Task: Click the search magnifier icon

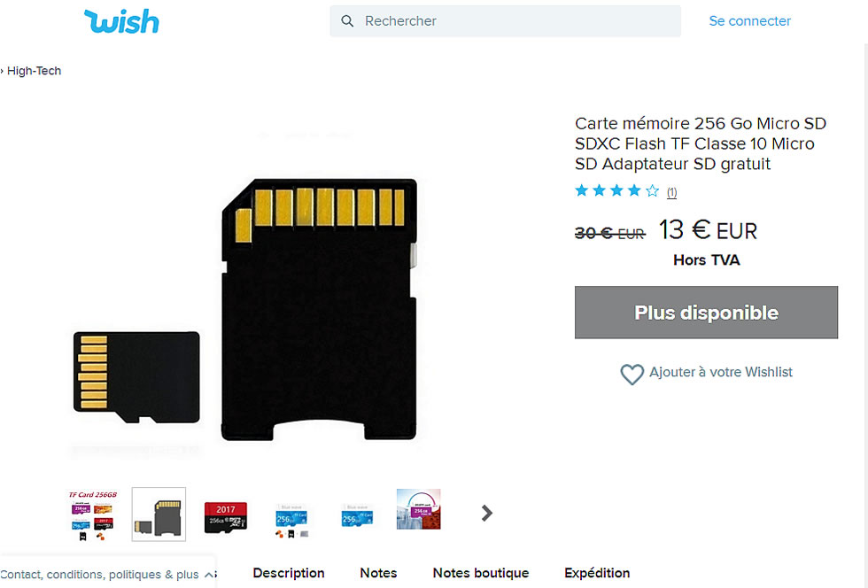Action: [x=347, y=21]
